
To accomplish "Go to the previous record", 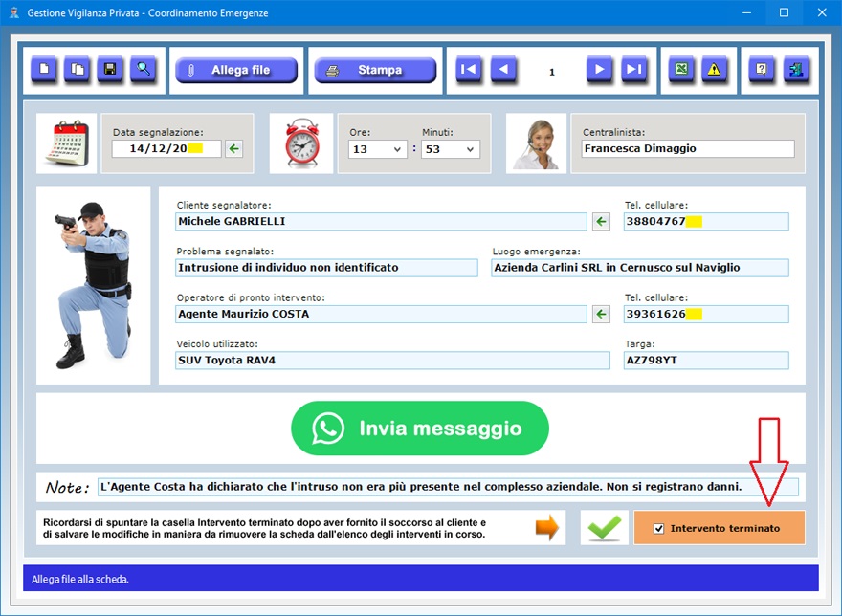I will [503, 70].
